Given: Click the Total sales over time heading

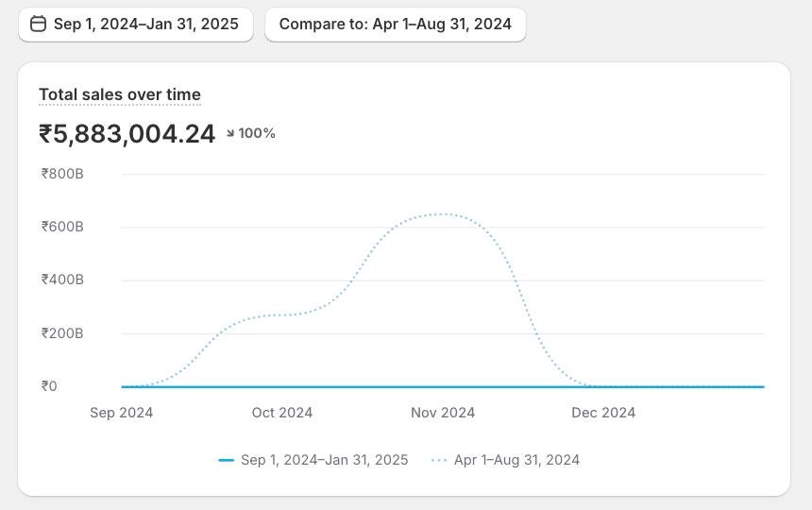Looking at the screenshot, I should (120, 94).
